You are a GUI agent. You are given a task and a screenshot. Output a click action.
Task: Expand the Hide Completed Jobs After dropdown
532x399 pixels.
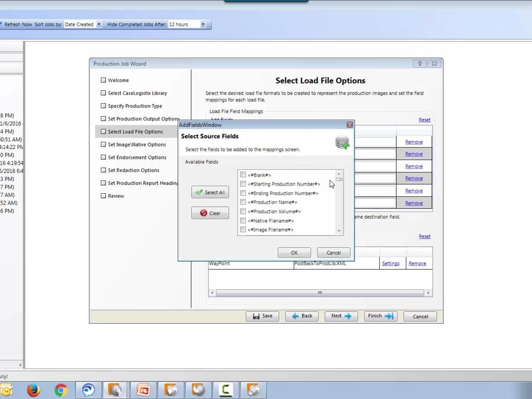pos(203,24)
